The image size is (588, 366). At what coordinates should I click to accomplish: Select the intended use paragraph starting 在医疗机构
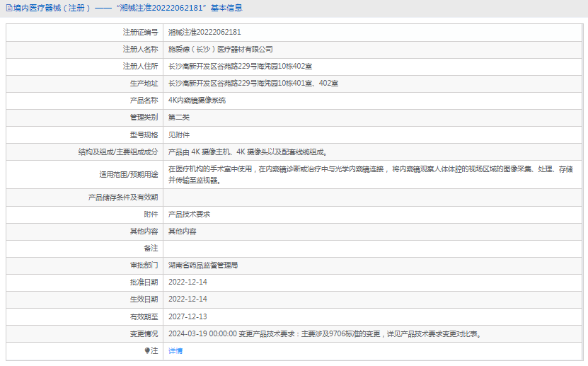371,174
